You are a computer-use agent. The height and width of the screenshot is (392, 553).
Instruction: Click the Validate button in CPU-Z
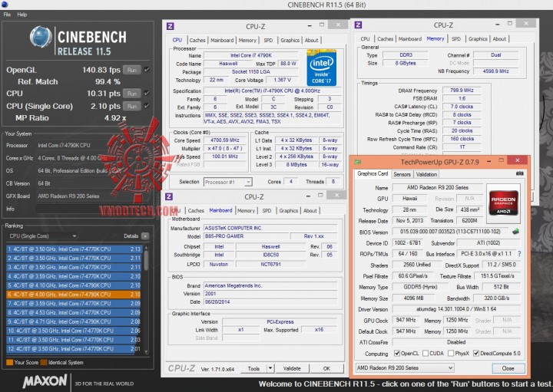292,368
